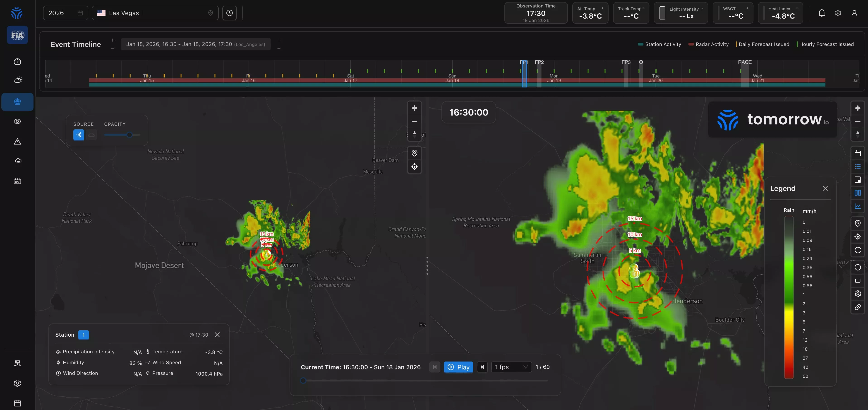Zoom out on the left map
Image resolution: width=868 pixels, height=410 pixels.
coord(415,121)
